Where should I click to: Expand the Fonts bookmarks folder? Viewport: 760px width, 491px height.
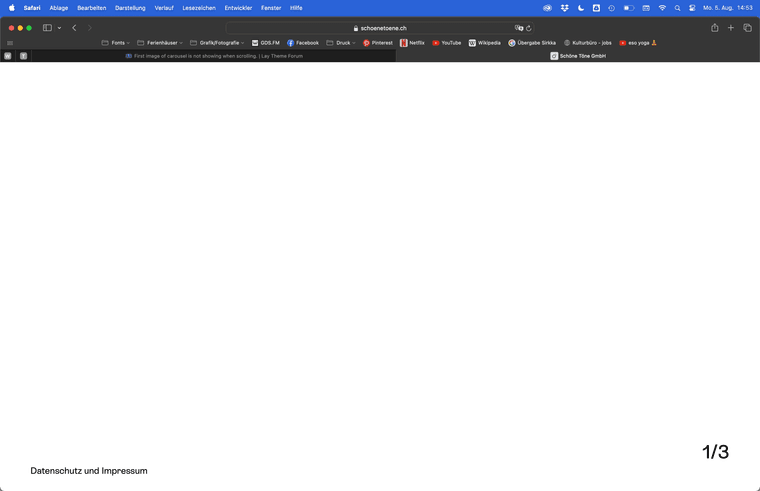click(116, 43)
